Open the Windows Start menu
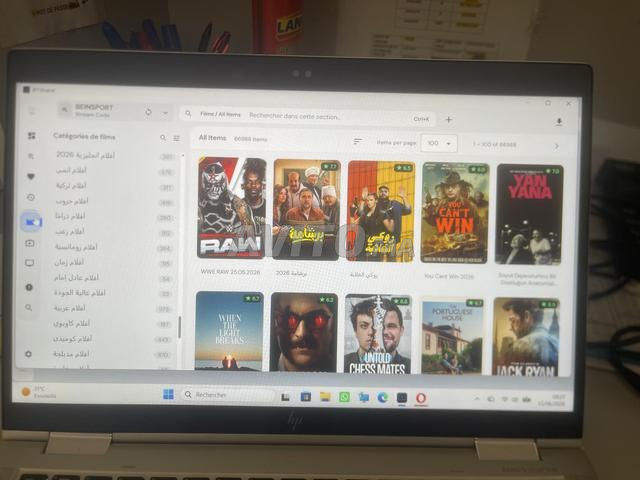640x480 pixels. tap(168, 394)
